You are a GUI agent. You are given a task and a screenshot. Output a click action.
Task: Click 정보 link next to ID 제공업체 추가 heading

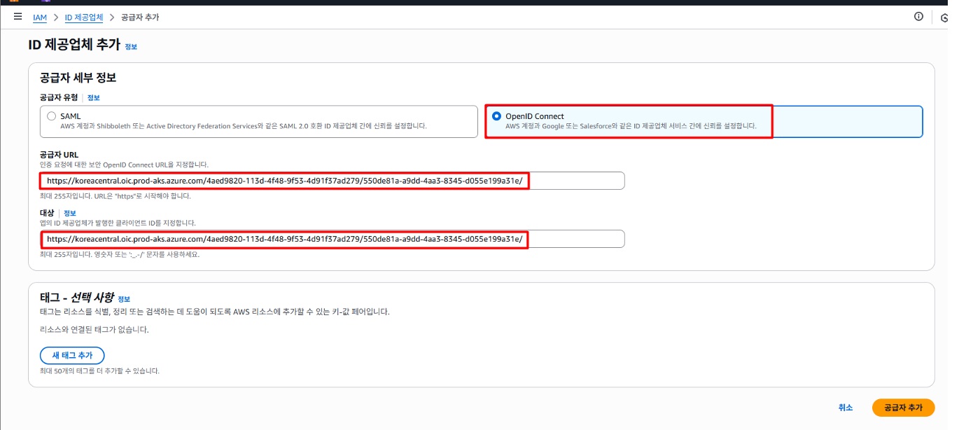[131, 46]
